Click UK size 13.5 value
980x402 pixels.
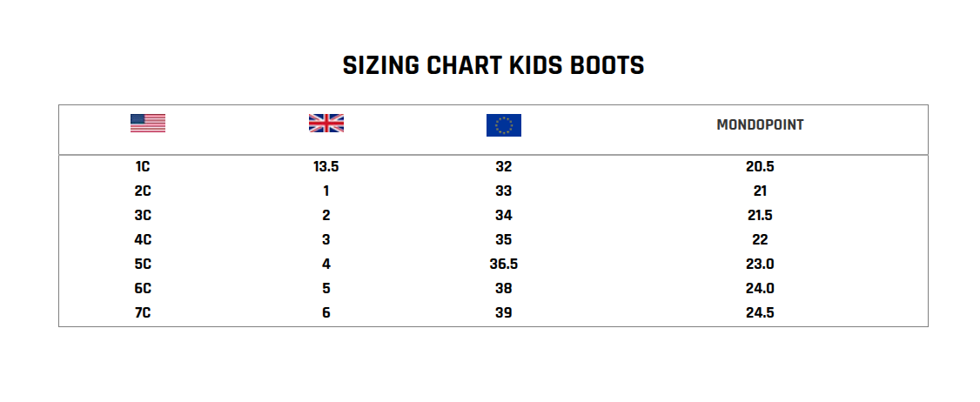point(326,166)
